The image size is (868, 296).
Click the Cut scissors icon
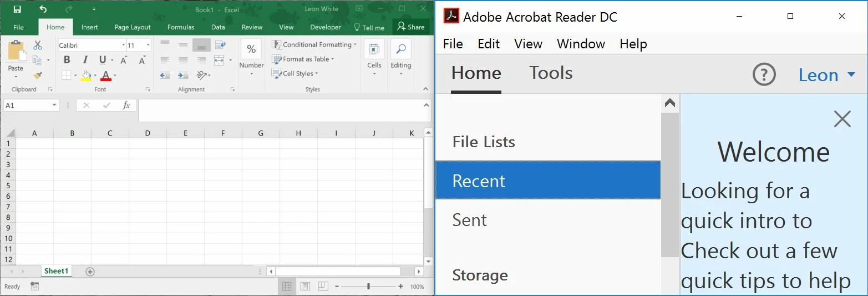point(38,46)
